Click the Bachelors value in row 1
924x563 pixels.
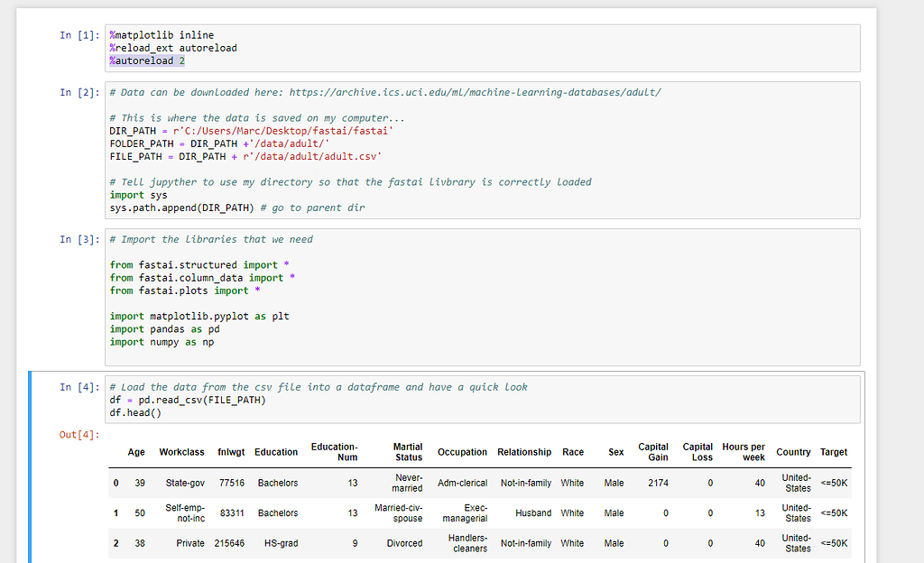pos(276,512)
